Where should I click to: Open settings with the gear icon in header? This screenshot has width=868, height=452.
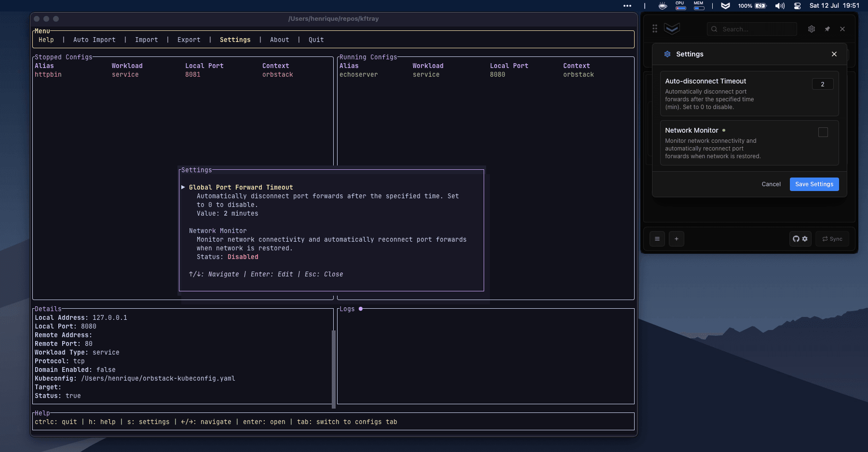pos(812,29)
